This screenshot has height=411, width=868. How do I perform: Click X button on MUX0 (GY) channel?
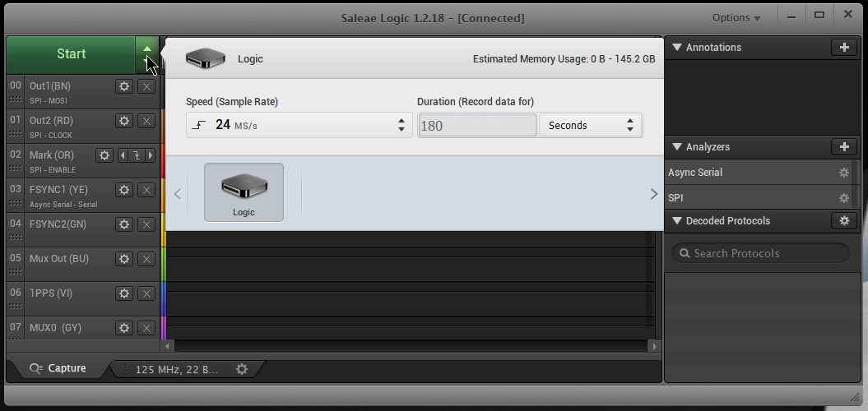[x=146, y=328]
